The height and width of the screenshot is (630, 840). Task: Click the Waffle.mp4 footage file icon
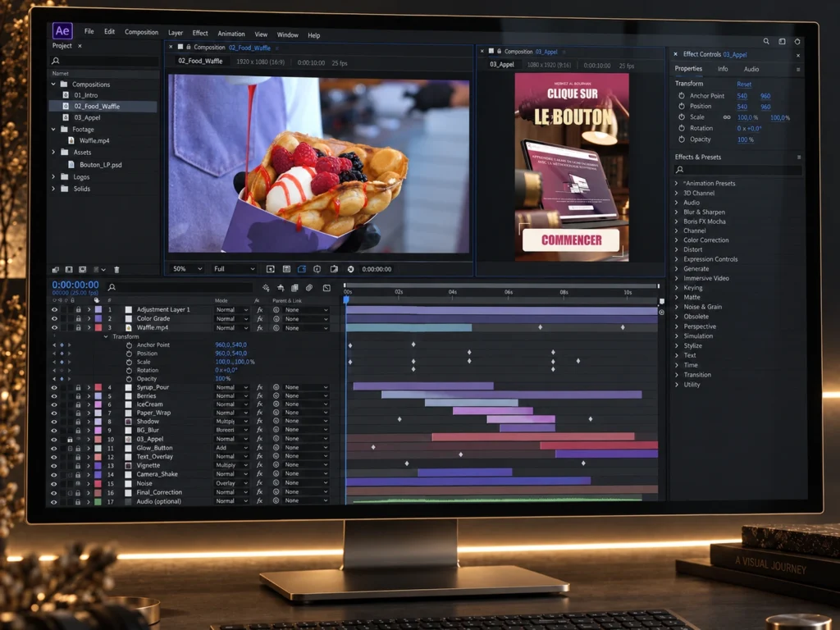(71, 140)
